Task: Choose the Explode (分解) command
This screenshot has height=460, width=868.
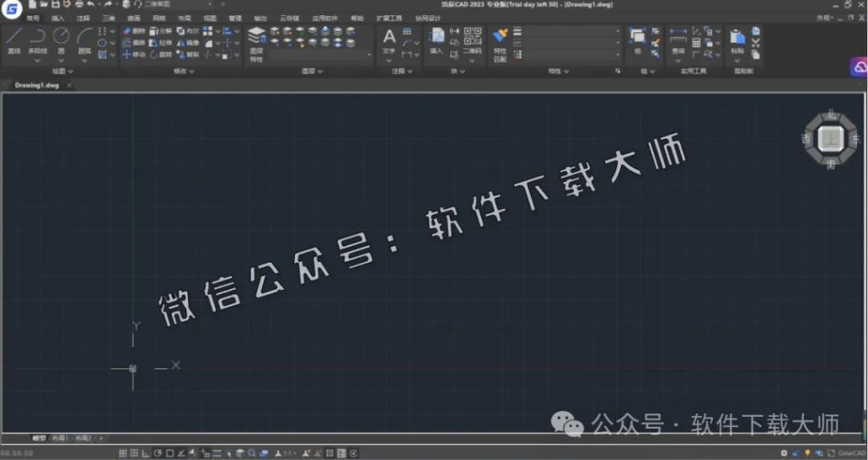Action: click(x=160, y=31)
